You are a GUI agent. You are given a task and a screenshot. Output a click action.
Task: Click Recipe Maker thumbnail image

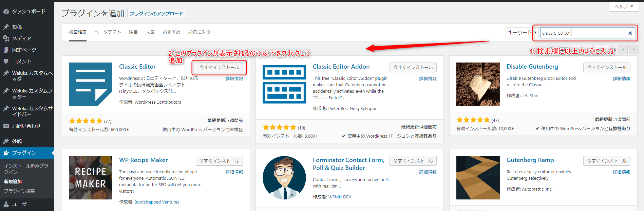(x=91, y=178)
